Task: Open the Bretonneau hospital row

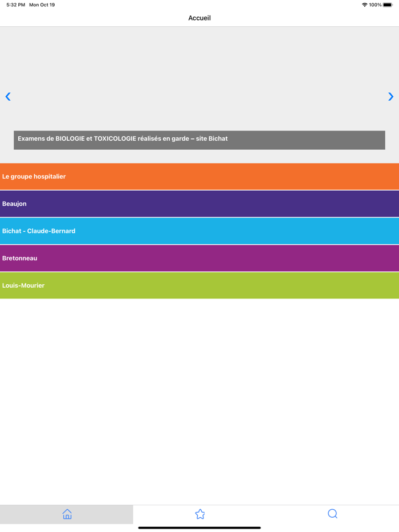Action: click(199, 258)
